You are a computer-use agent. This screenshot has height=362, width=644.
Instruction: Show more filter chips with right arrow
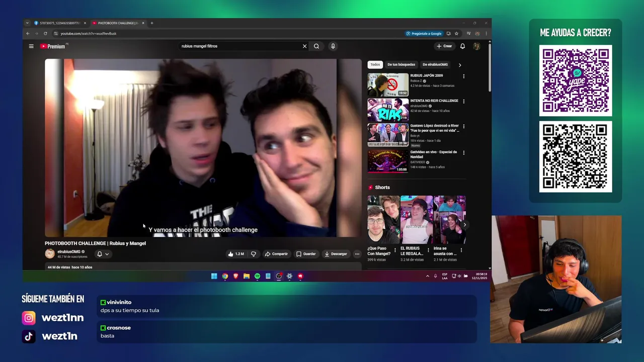pos(459,65)
